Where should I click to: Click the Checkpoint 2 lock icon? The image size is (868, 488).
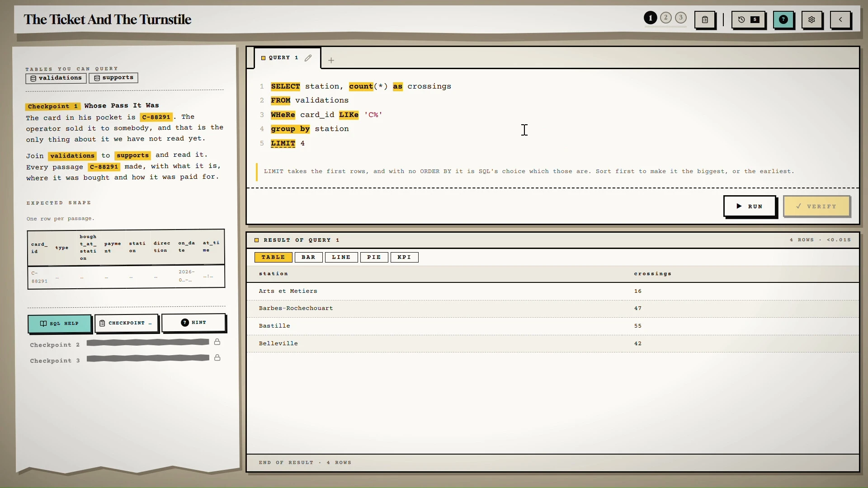pyautogui.click(x=217, y=342)
